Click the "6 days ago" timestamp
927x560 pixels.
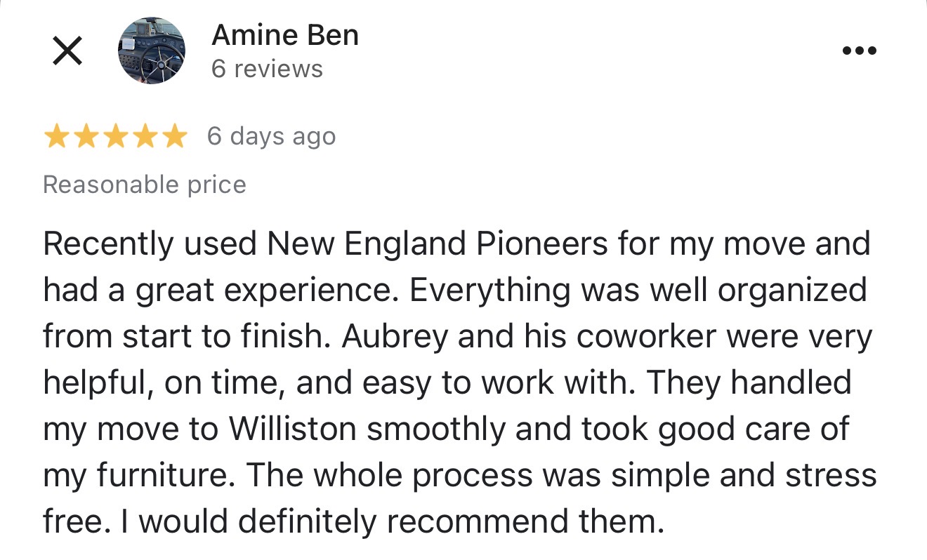click(271, 136)
